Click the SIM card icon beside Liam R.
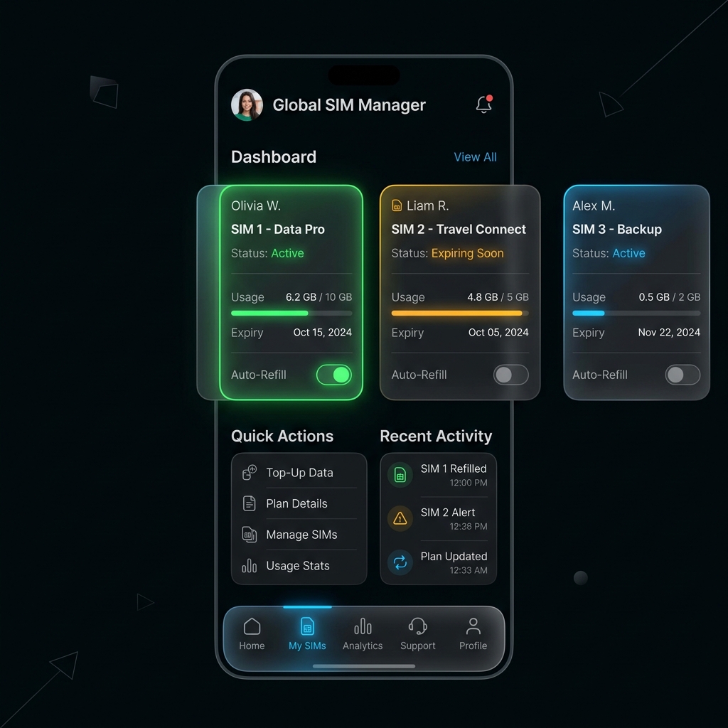 pyautogui.click(x=397, y=205)
